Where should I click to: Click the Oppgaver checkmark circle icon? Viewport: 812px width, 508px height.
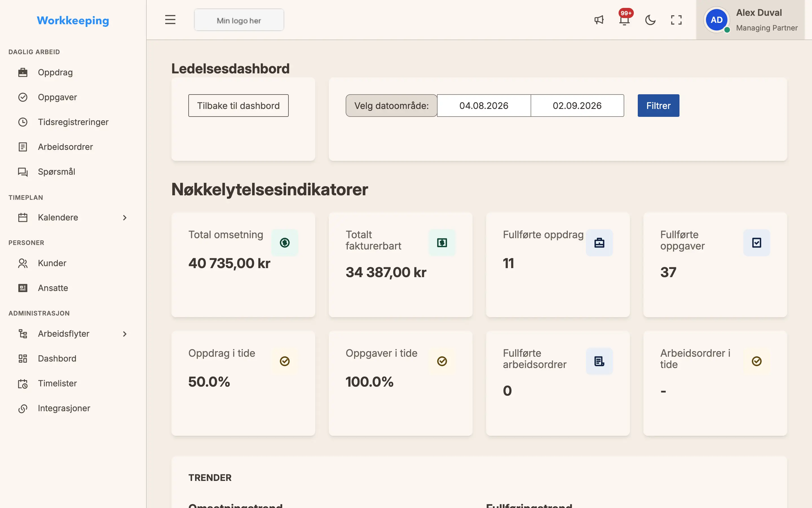[x=23, y=97]
